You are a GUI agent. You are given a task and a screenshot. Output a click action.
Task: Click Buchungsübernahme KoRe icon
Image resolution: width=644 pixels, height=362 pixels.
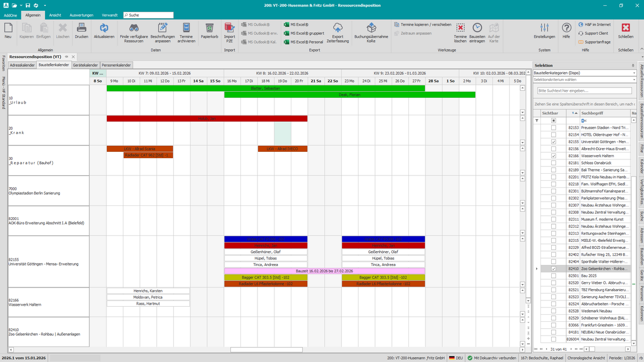(x=371, y=28)
